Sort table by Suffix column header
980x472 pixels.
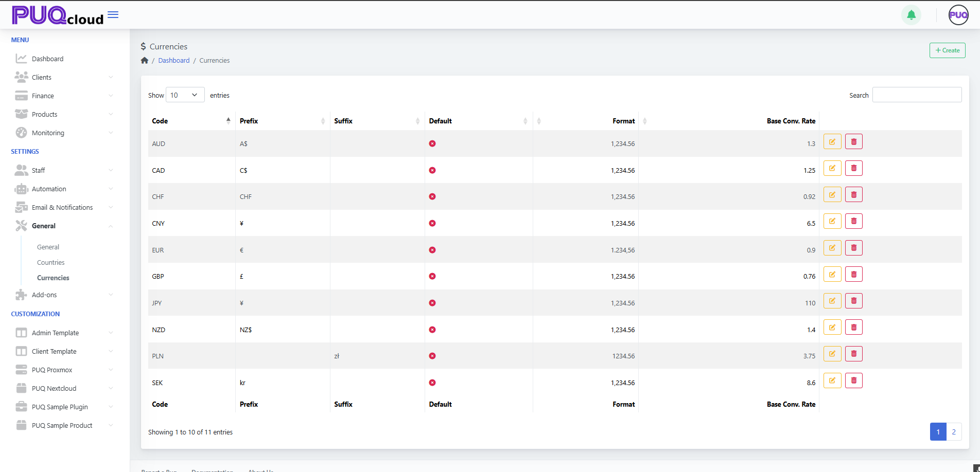coord(377,121)
